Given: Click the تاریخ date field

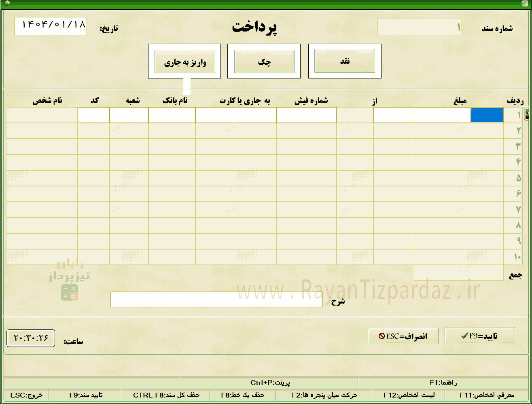Looking at the screenshot, I should 51,26.
